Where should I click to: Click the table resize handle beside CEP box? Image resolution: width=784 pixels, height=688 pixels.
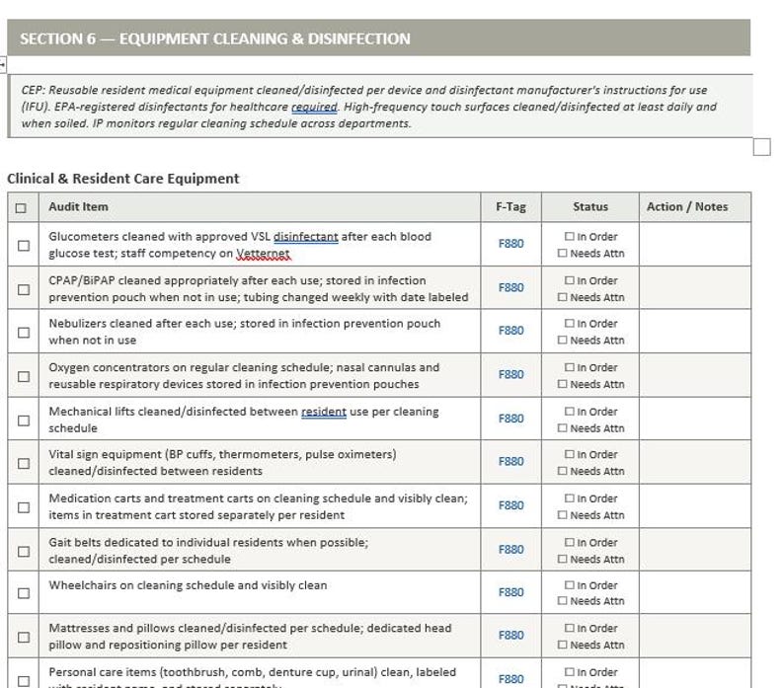(761, 147)
